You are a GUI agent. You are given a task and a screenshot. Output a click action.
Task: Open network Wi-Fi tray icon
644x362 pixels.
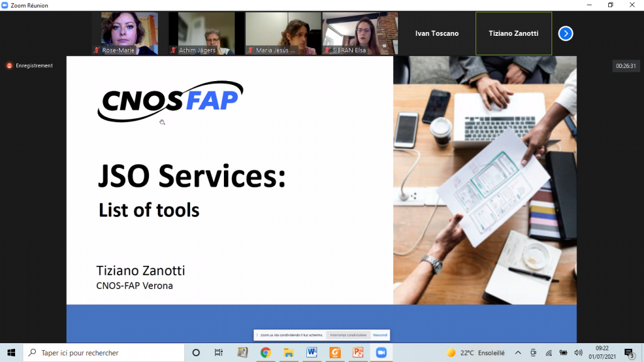[548, 353]
